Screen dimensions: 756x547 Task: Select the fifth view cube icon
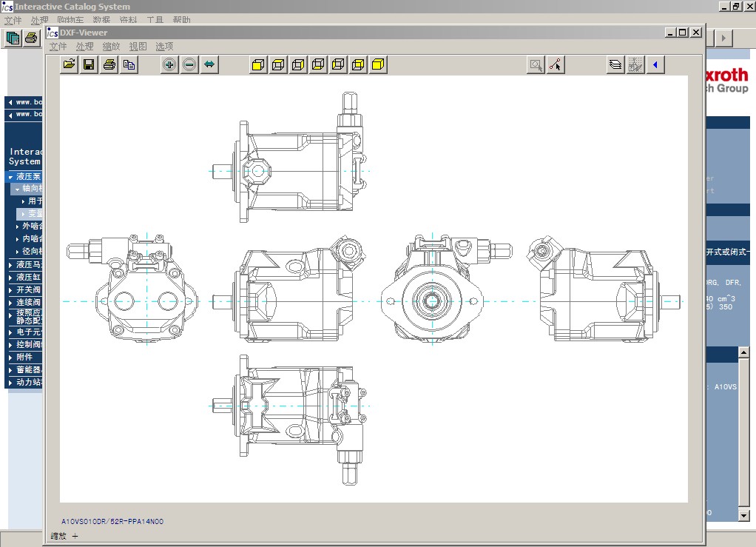tap(339, 64)
